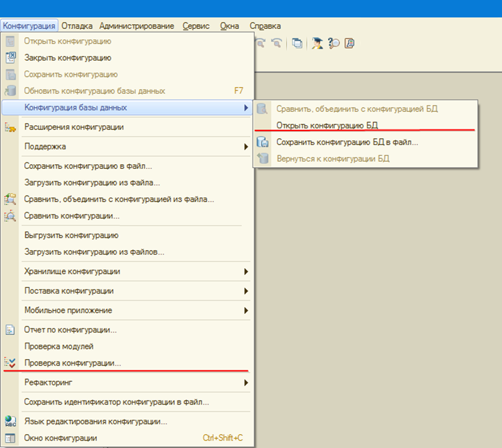Click icon beside Сравнить конфигурации
The image size is (502, 448).
10,216
